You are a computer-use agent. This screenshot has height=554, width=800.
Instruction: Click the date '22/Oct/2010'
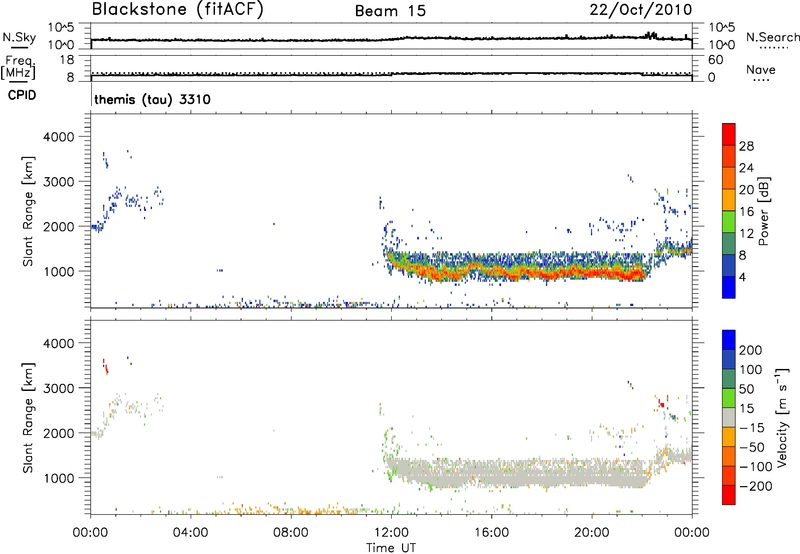pos(641,10)
